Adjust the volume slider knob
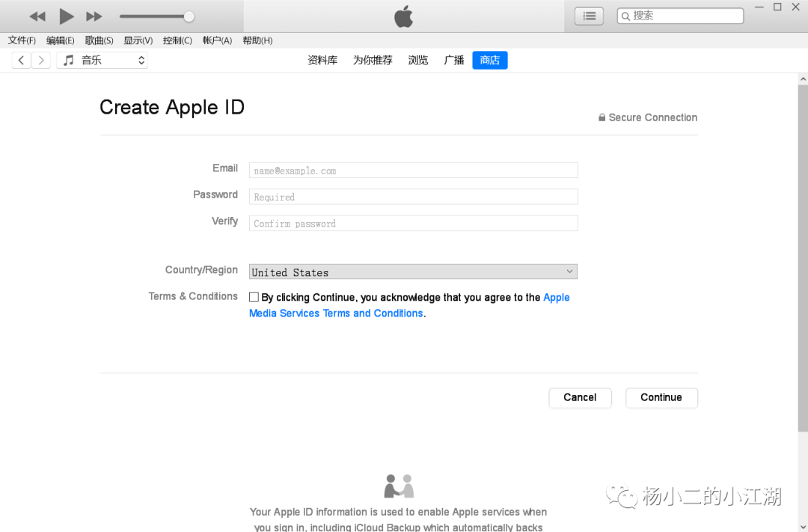Image resolution: width=808 pixels, height=532 pixels. pyautogui.click(x=189, y=16)
